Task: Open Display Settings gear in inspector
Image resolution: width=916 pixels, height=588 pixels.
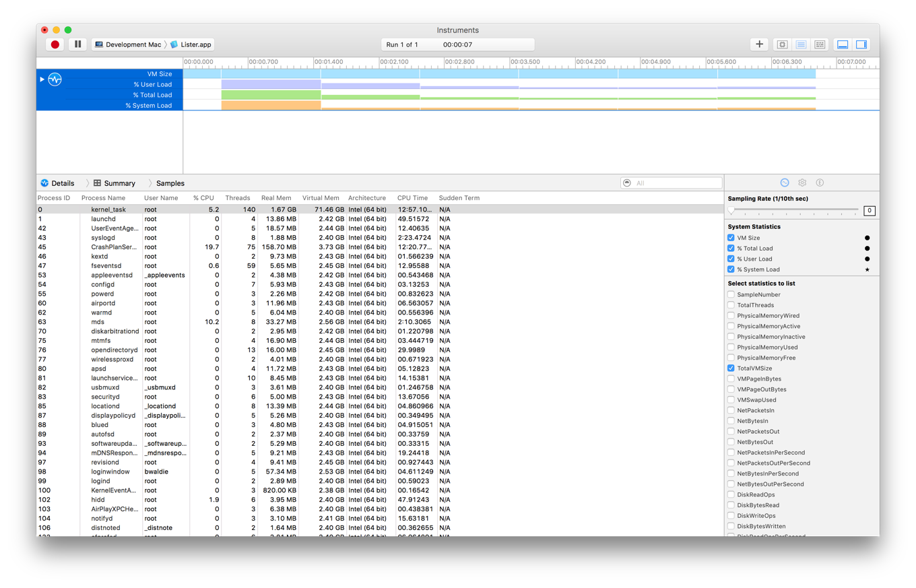Action: click(802, 183)
